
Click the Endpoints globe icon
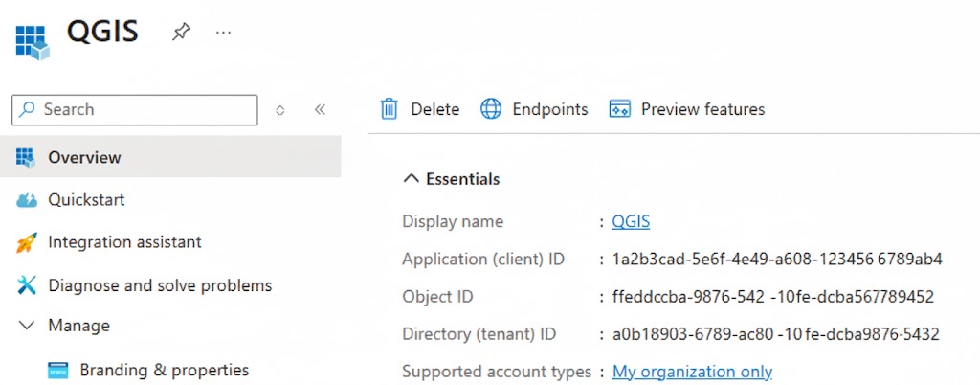click(x=491, y=109)
